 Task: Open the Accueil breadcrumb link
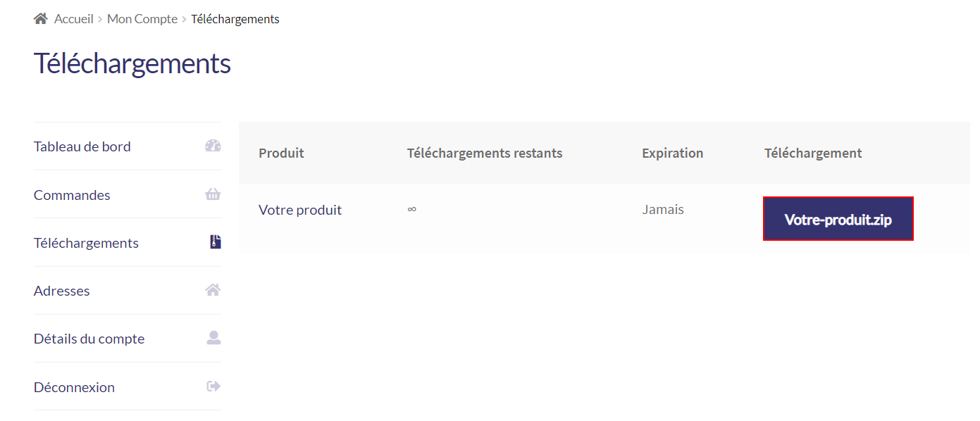(x=74, y=19)
